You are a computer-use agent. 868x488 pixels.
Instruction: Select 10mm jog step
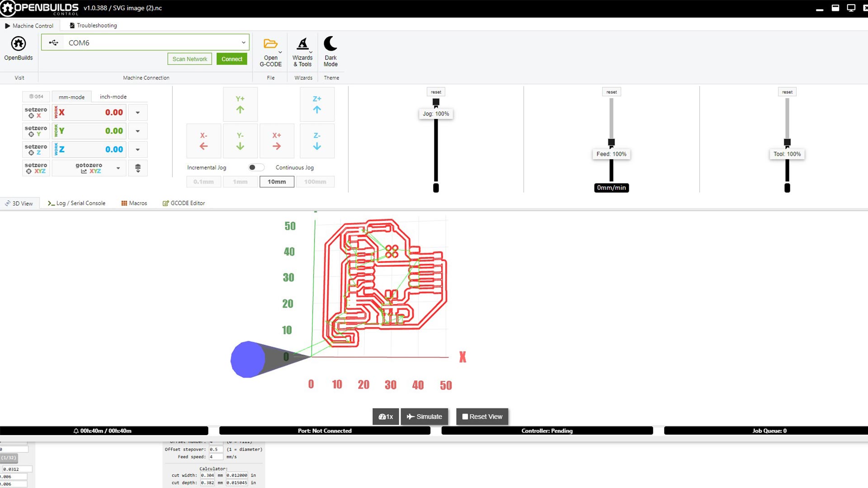[277, 182]
